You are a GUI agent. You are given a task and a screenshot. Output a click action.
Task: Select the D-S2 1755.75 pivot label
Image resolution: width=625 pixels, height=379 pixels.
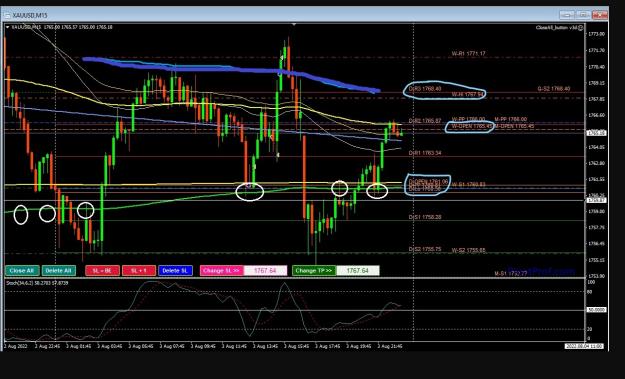425,249
